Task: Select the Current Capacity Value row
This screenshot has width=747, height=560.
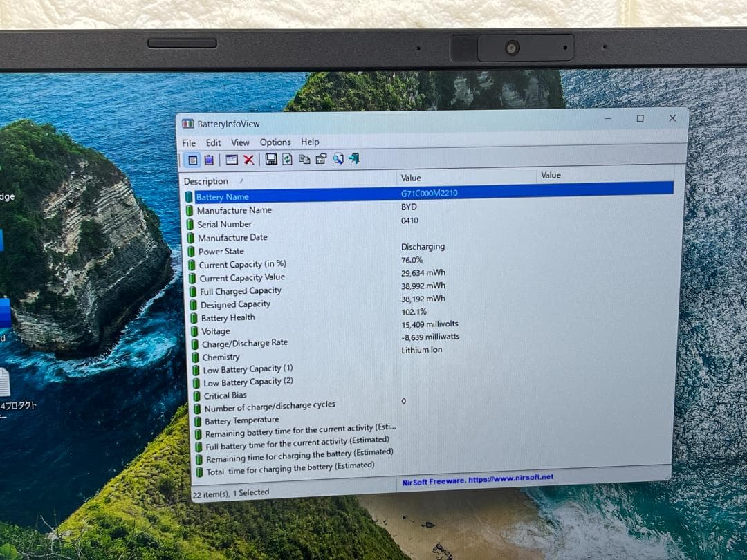Action: click(x=429, y=275)
